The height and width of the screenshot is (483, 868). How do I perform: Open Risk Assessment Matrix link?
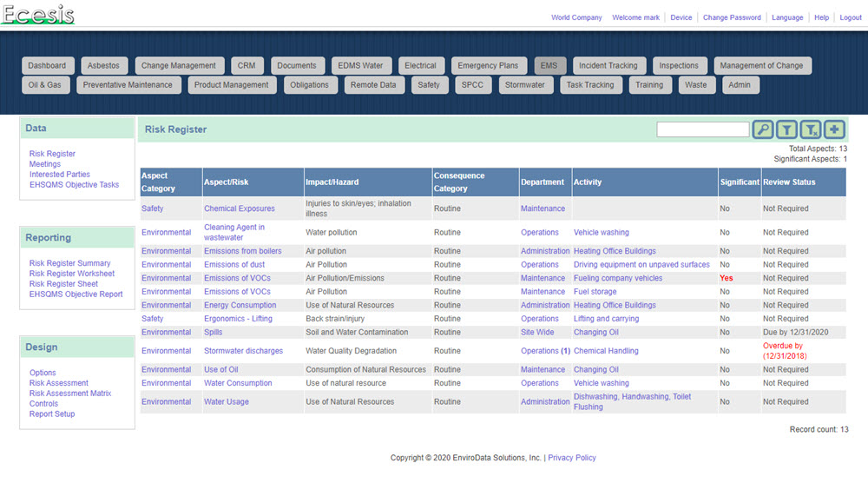pos(70,394)
